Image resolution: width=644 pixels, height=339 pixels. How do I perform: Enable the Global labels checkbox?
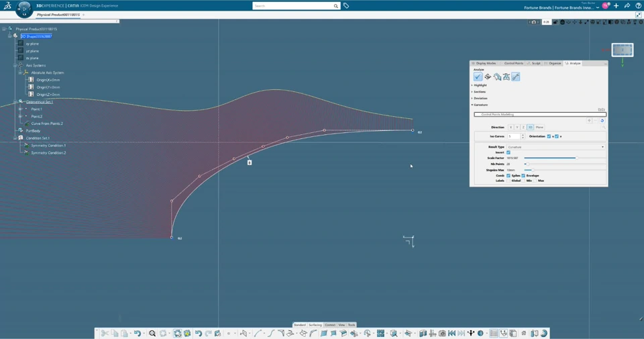(x=508, y=181)
